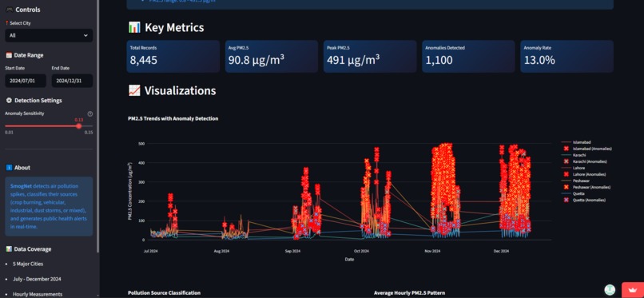644x298 pixels.
Task: Click the Anomalies Detected value 1,100
Action: (439, 61)
